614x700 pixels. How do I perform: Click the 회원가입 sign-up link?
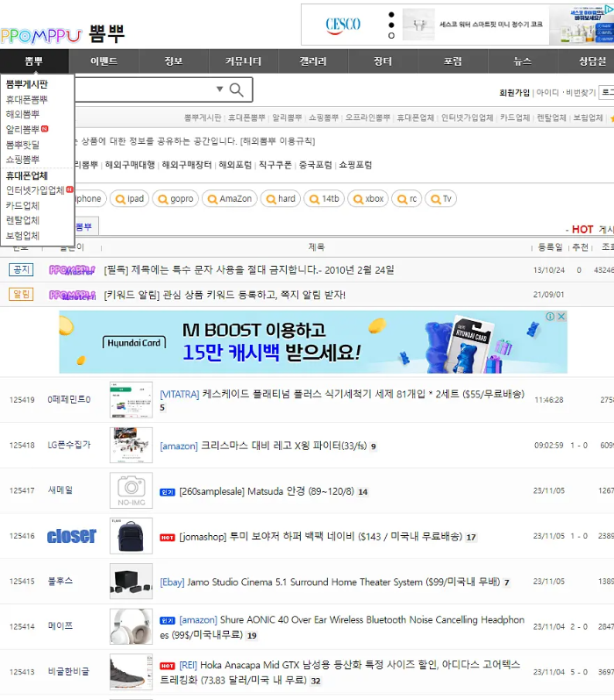click(x=514, y=92)
